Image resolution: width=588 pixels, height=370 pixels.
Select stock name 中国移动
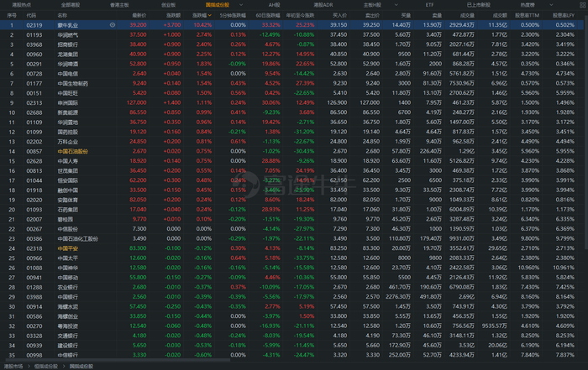point(68,278)
